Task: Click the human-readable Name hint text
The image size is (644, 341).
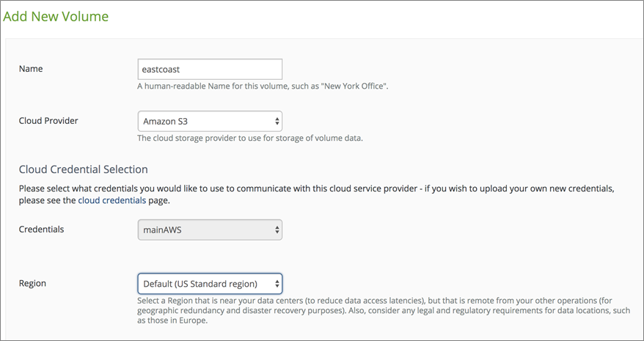Action: point(263,87)
